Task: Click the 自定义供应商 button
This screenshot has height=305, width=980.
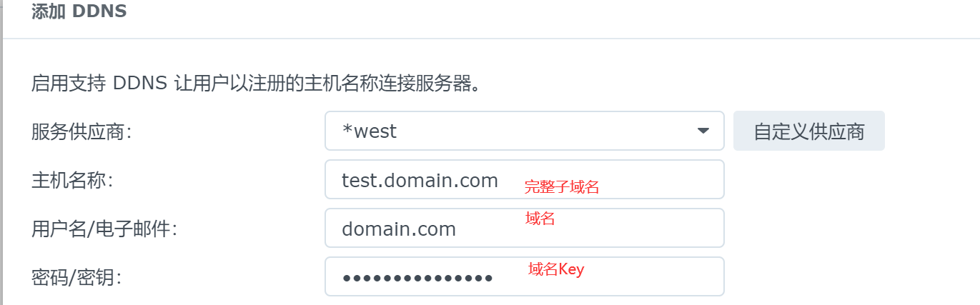Action: point(808,131)
